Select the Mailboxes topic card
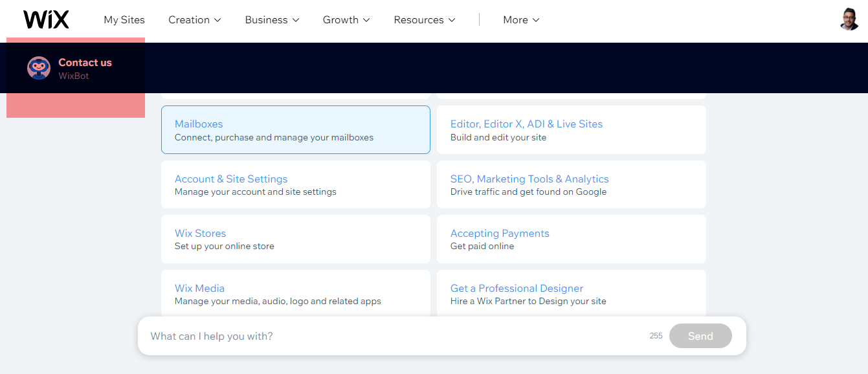This screenshot has width=868, height=374. [x=295, y=130]
